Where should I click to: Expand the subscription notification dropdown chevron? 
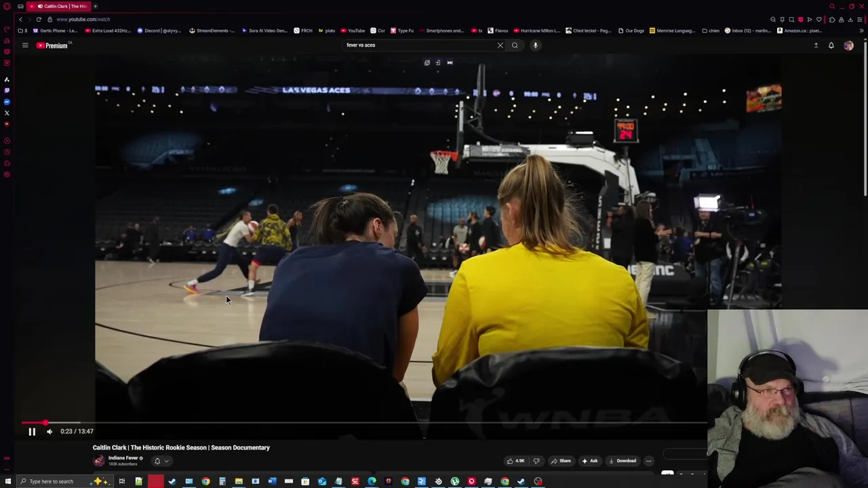166,461
